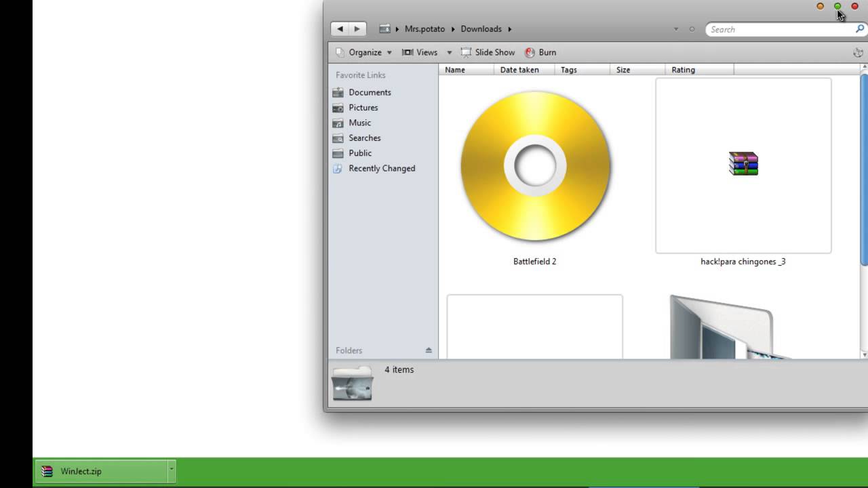Start the Slide Show

[x=488, y=52]
